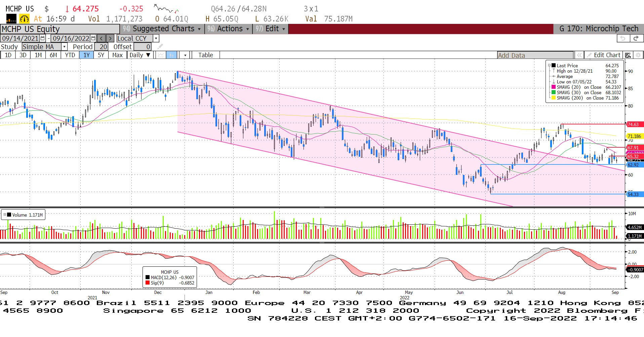Select the 1D range toggle
This screenshot has height=337, width=644.
(8, 55)
